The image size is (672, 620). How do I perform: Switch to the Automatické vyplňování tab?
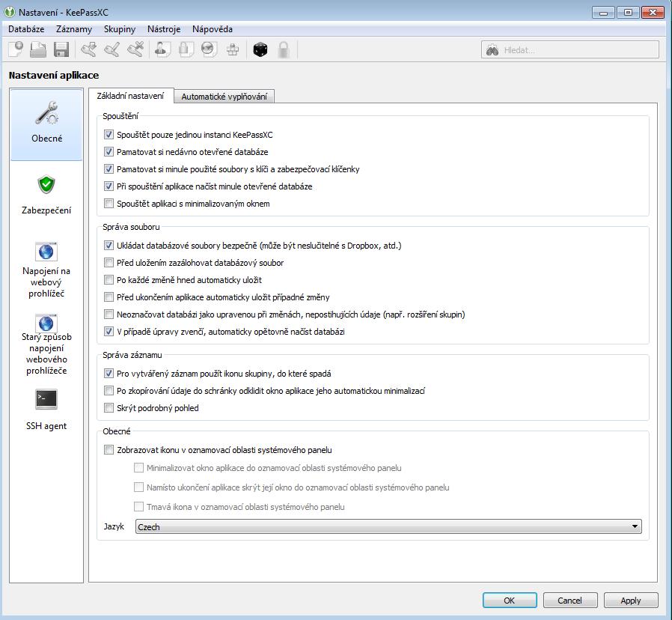[224, 97]
